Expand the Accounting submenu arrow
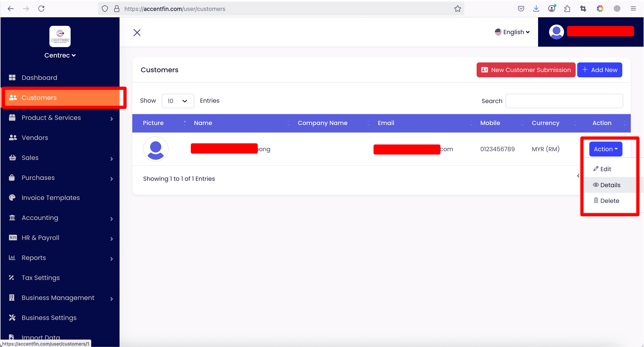The width and height of the screenshot is (644, 347). 111,219
